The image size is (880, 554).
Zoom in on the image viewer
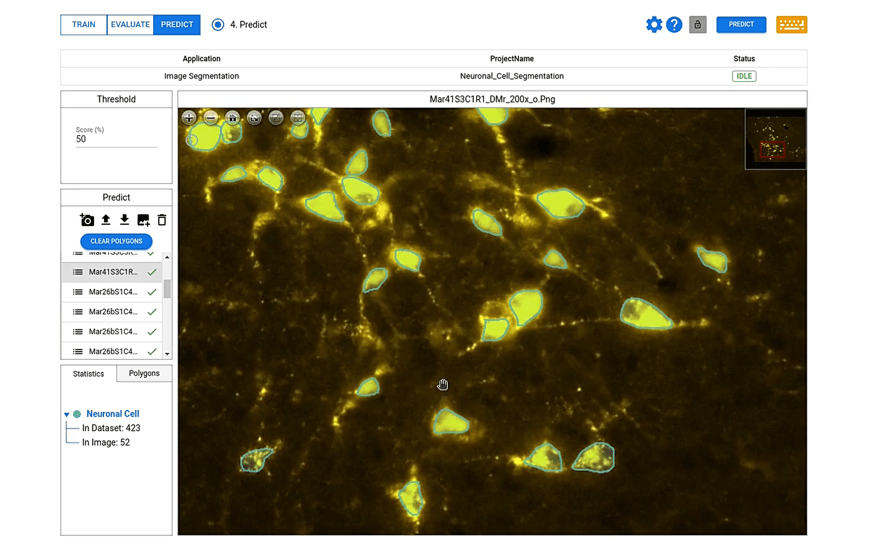tap(189, 118)
